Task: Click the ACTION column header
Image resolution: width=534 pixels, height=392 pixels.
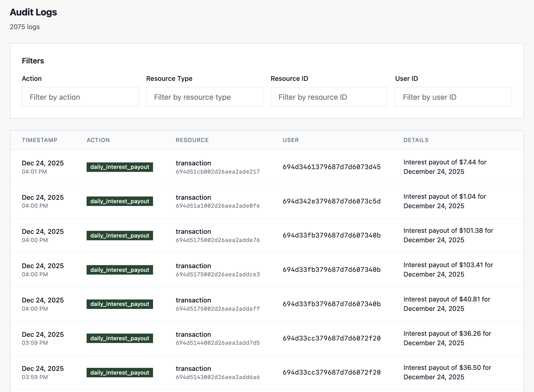Action: pyautogui.click(x=98, y=140)
